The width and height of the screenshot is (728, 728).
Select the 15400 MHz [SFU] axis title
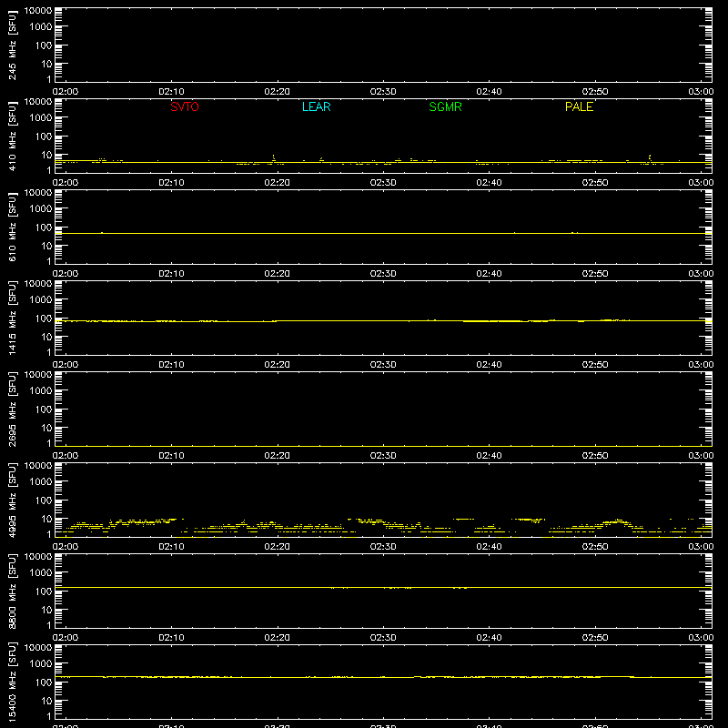tap(12, 682)
